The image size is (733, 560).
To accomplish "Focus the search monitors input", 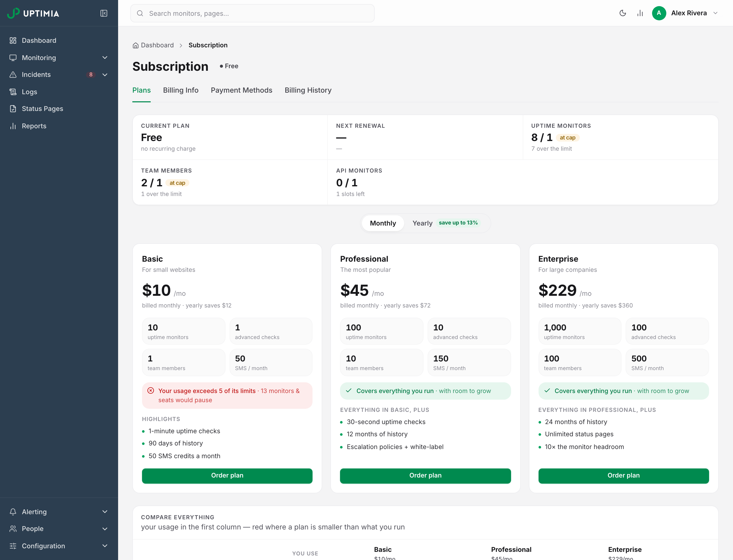I will [x=252, y=13].
